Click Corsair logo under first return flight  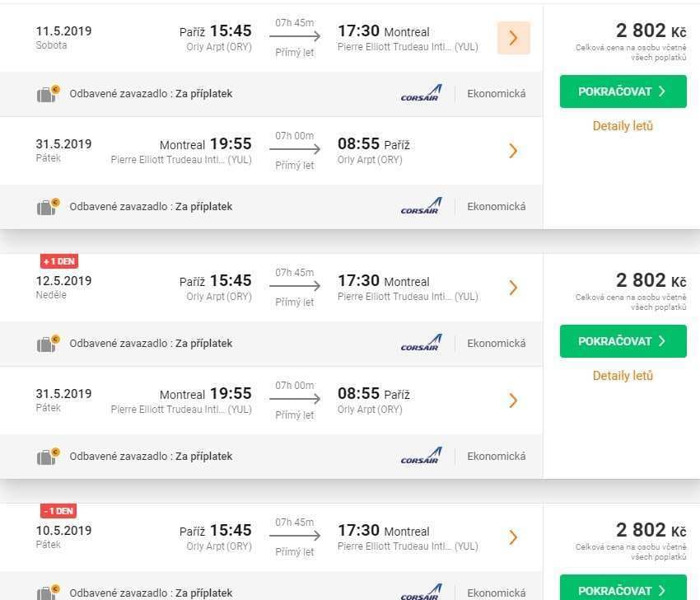[x=421, y=206]
